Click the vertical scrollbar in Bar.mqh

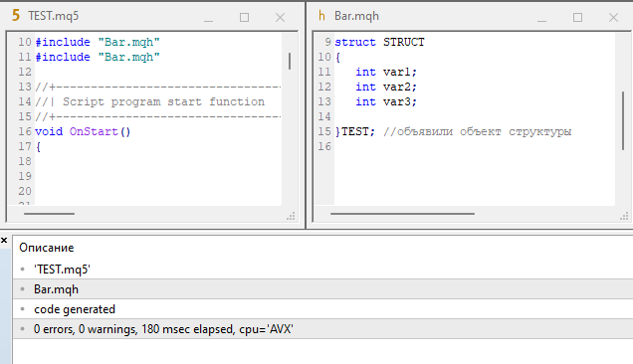point(623,120)
